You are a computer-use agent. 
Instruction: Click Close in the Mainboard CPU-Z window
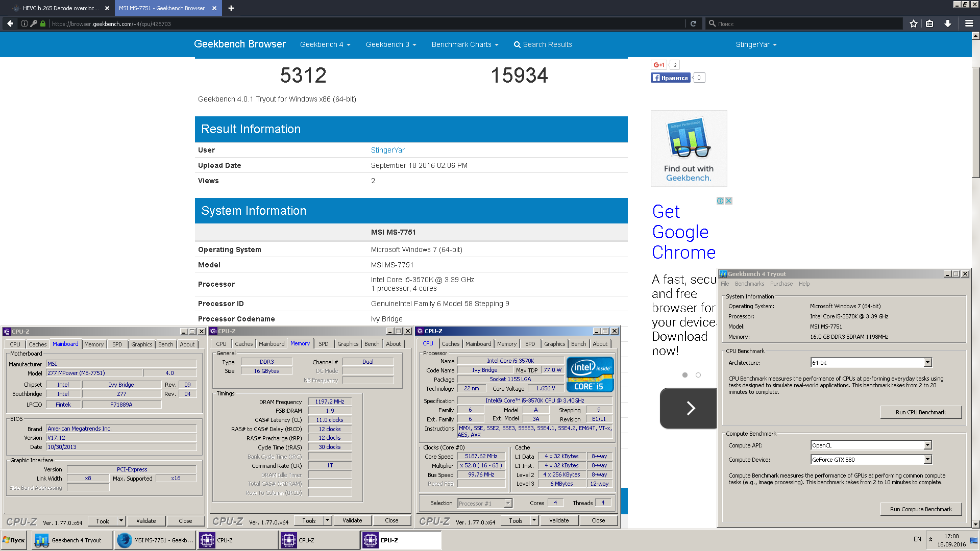(x=185, y=521)
